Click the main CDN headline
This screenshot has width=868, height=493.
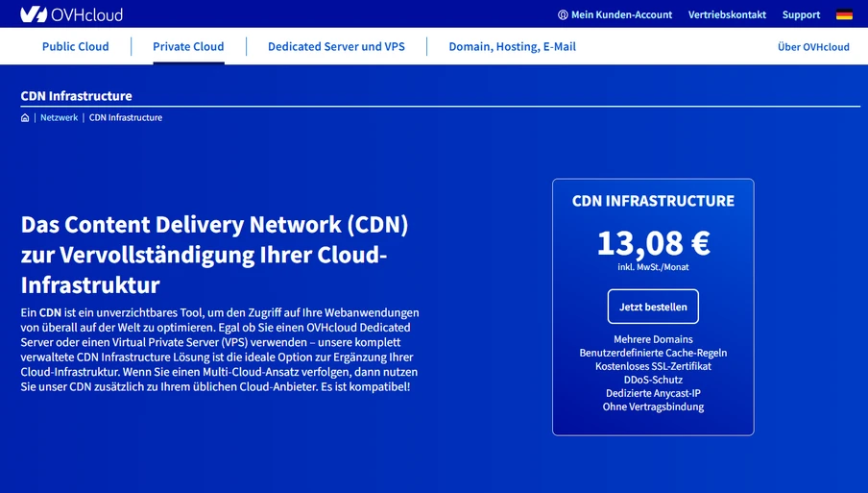(x=215, y=255)
